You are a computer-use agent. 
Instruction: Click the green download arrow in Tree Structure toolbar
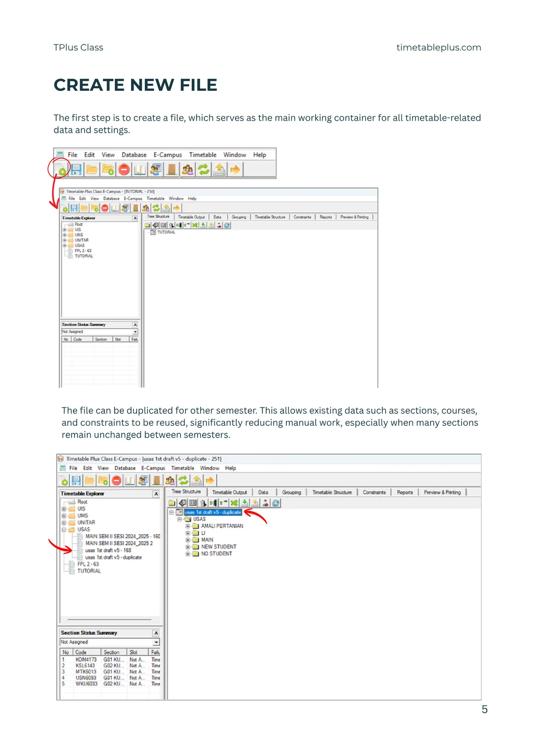click(244, 503)
